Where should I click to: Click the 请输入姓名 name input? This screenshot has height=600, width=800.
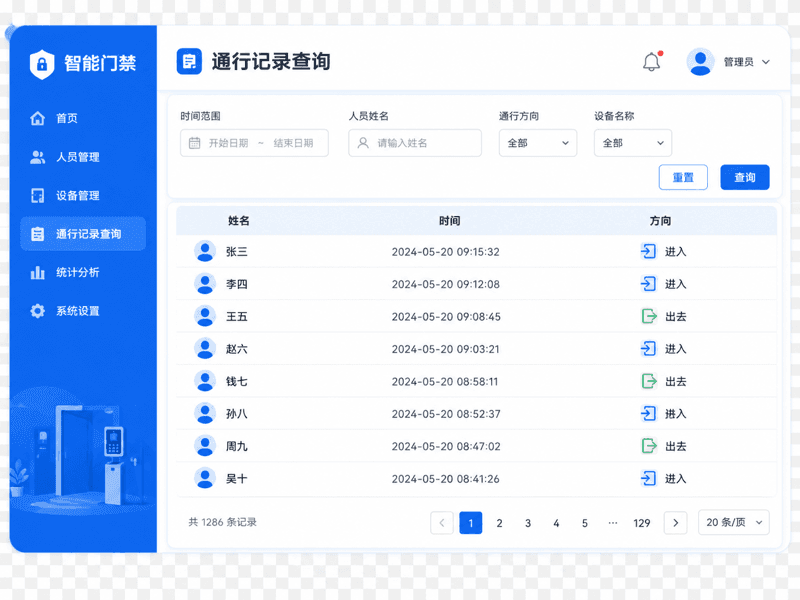[415, 143]
